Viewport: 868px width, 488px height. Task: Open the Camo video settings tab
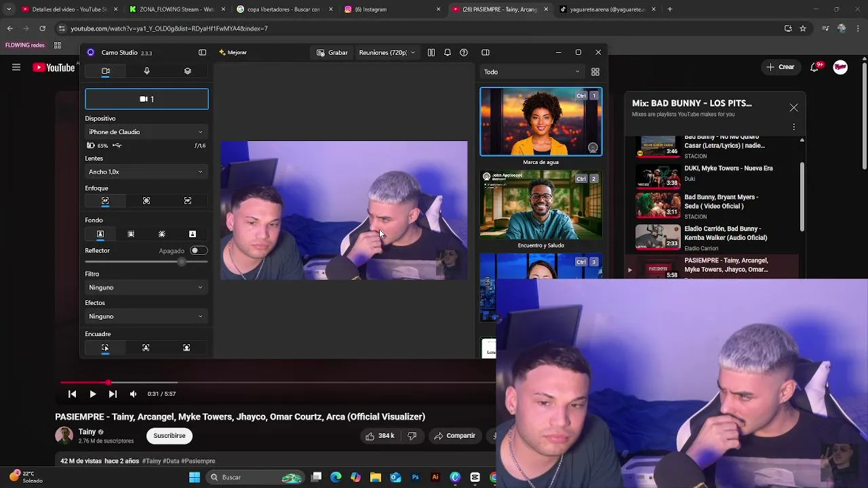point(106,71)
